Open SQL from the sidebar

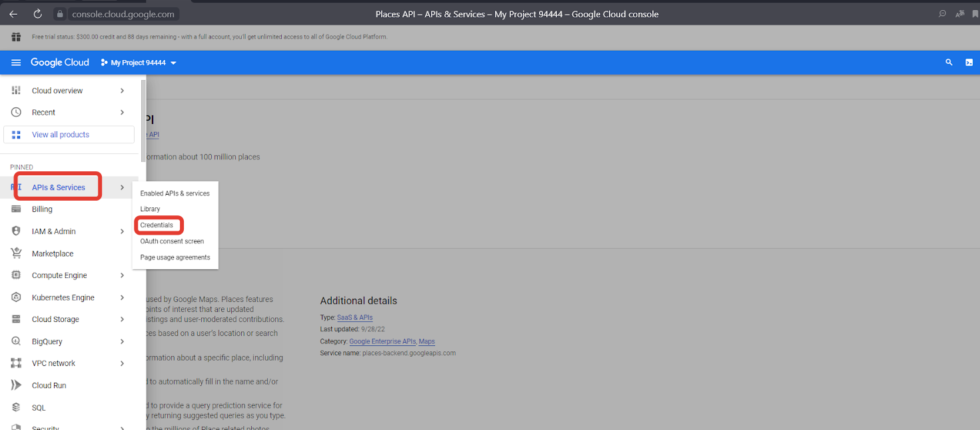point(39,408)
